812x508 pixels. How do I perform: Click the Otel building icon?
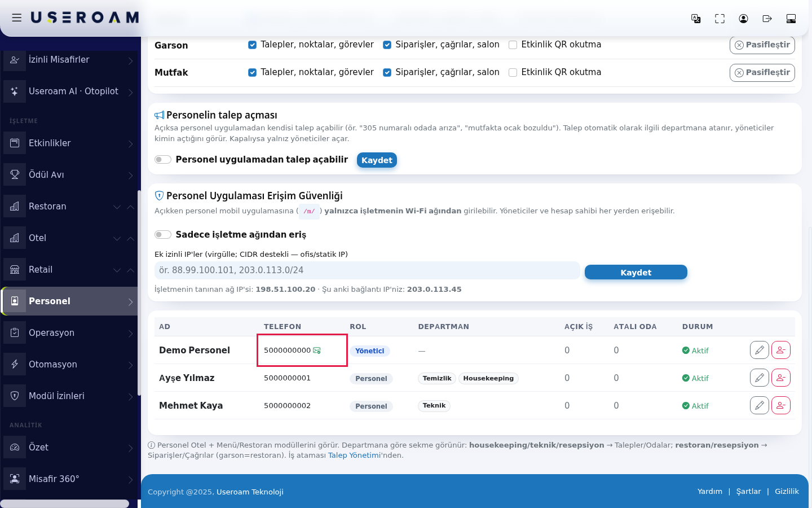tap(15, 238)
